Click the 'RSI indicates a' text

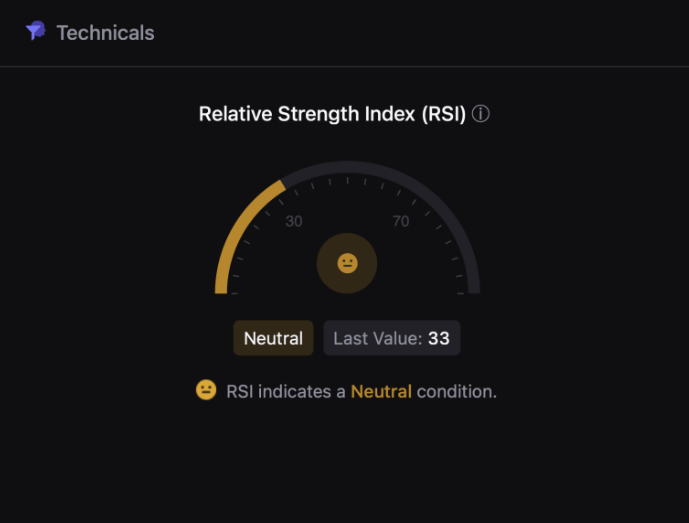click(286, 392)
